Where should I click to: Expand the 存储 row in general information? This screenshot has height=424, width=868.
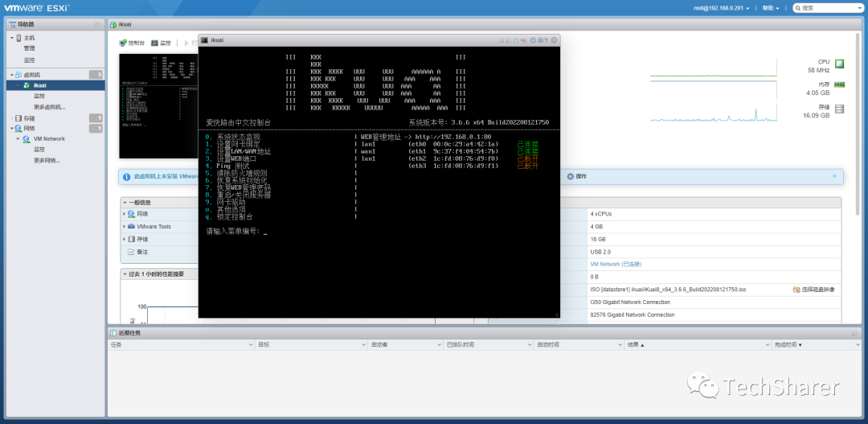tap(125, 240)
